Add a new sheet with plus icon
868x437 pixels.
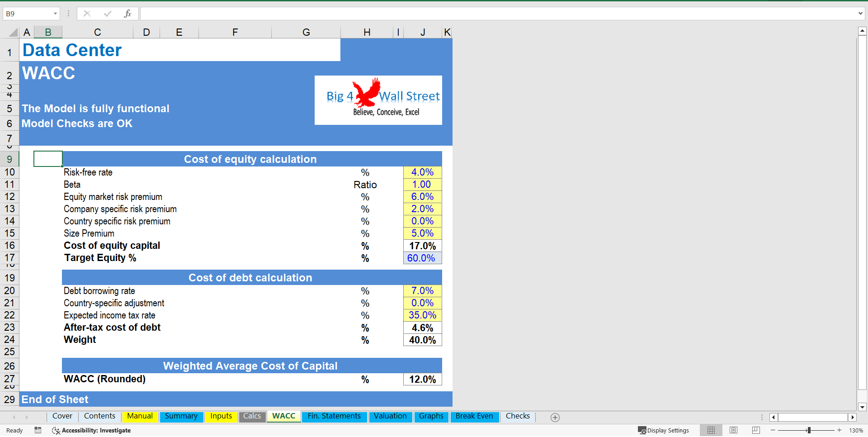pyautogui.click(x=555, y=417)
